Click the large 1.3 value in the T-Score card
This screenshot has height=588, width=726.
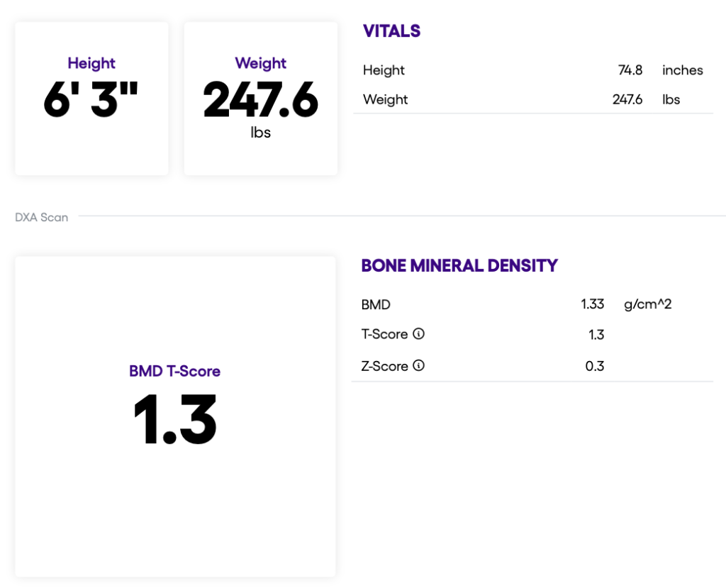point(175,419)
